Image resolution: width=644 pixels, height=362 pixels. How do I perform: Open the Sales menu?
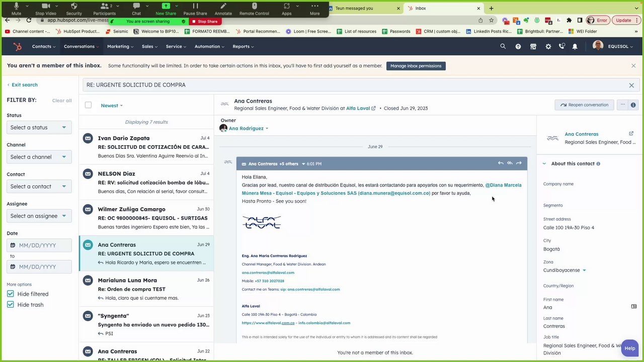point(149,46)
